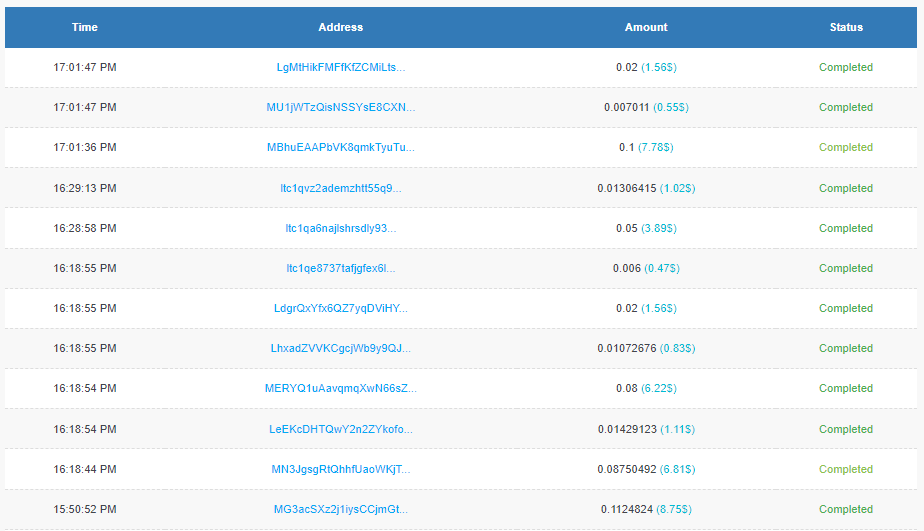
Task: Click the Time column header
Action: (85, 27)
